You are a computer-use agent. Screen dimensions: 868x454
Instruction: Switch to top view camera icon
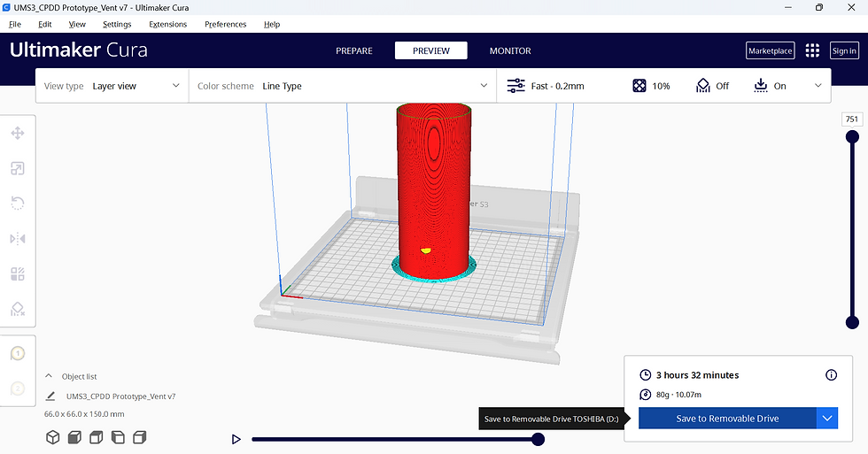[x=97, y=437]
